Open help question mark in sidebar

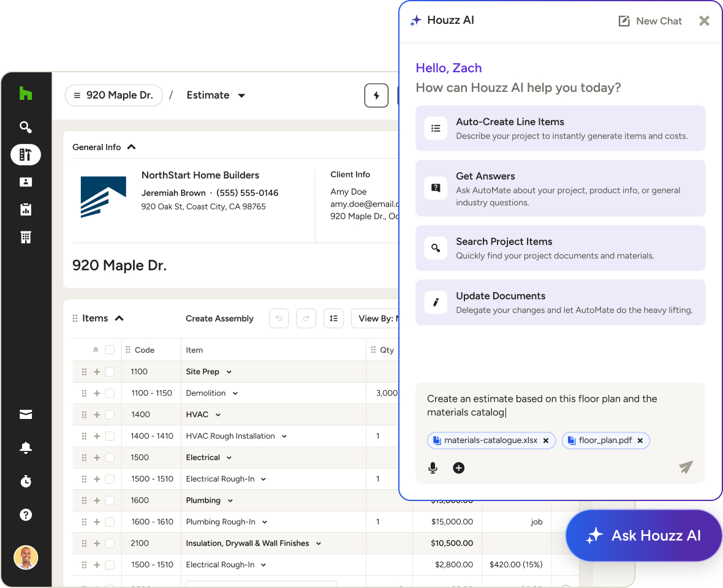pos(26,514)
